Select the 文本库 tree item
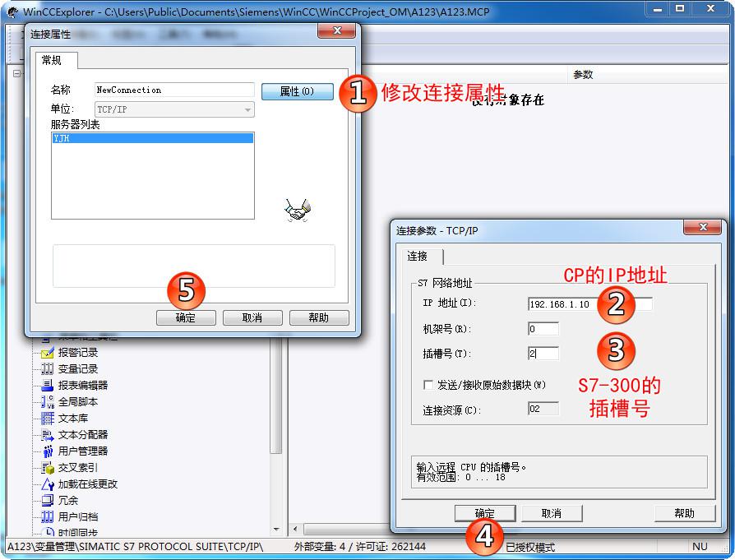Screen dimensions: 735x560 tap(72, 418)
